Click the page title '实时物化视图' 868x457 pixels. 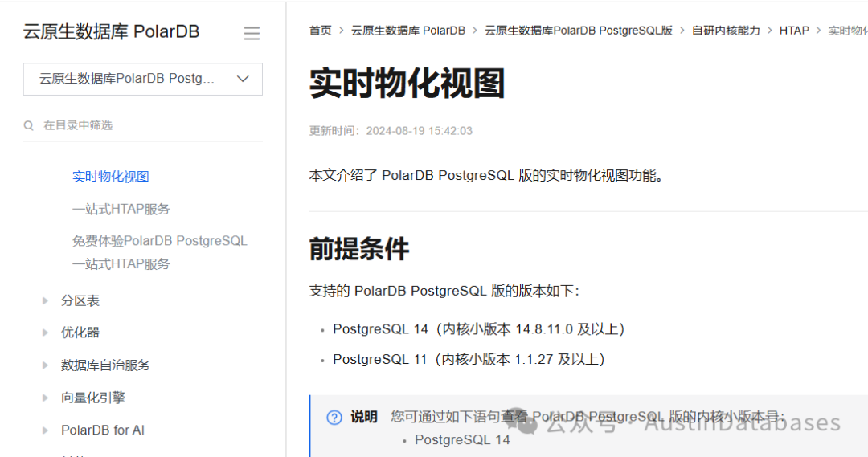(x=407, y=84)
